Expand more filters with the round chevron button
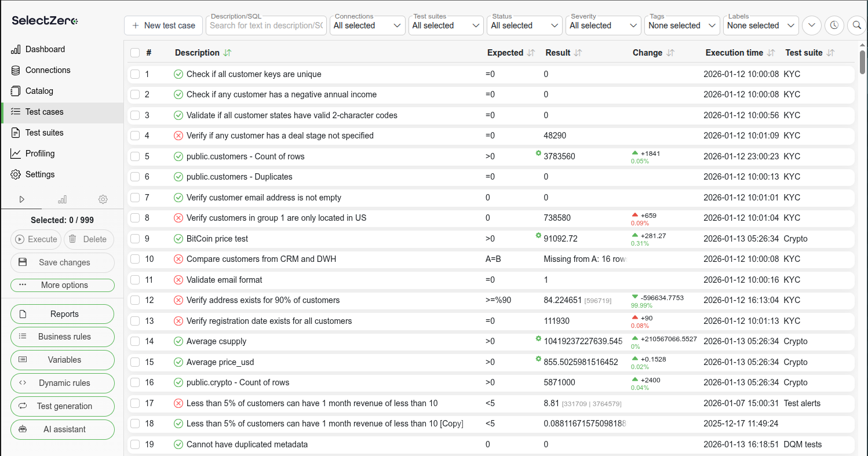The width and height of the screenshot is (868, 456). coord(811,25)
